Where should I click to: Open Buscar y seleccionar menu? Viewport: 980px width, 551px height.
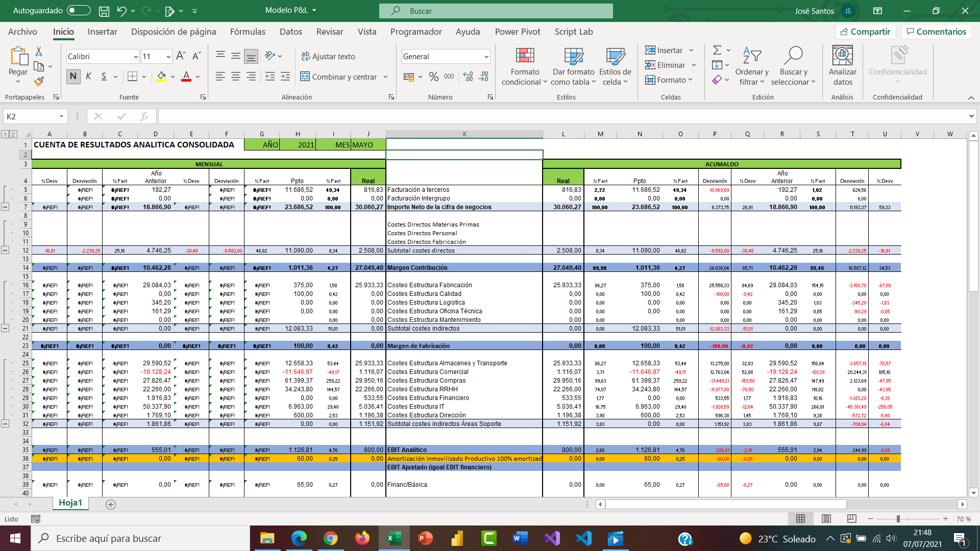[x=793, y=66]
